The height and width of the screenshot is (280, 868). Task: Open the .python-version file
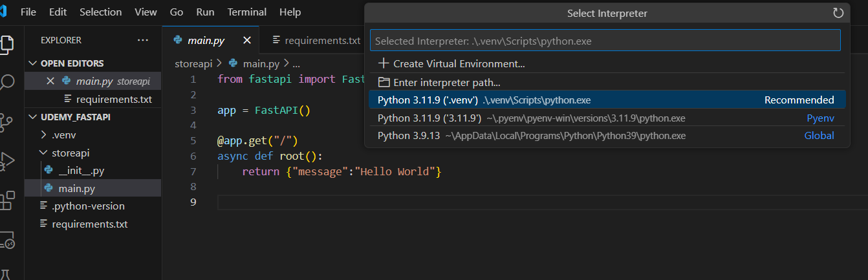[93, 206]
